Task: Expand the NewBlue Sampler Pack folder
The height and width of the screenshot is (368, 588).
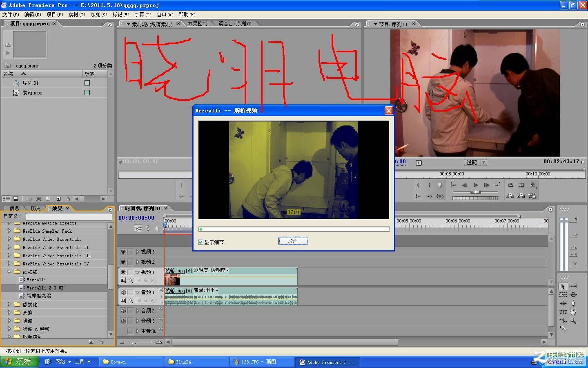Action: [x=9, y=231]
